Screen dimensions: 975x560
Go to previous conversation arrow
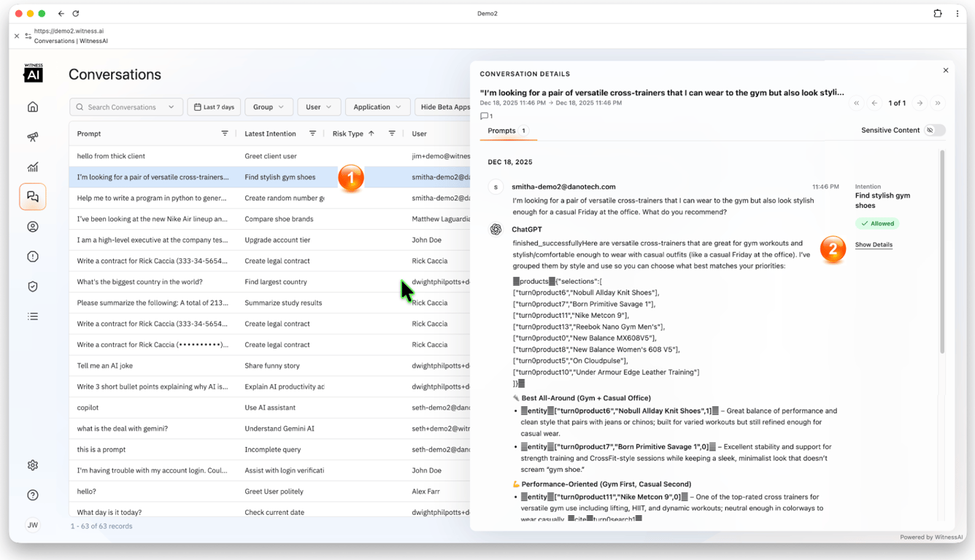(874, 103)
